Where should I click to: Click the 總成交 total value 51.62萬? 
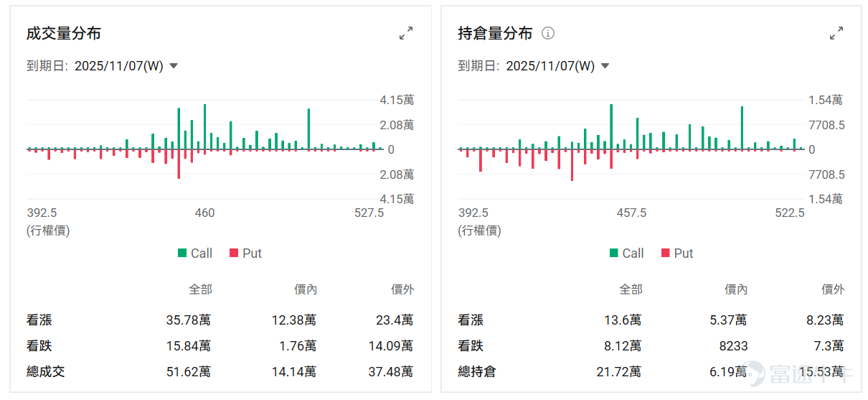click(189, 372)
